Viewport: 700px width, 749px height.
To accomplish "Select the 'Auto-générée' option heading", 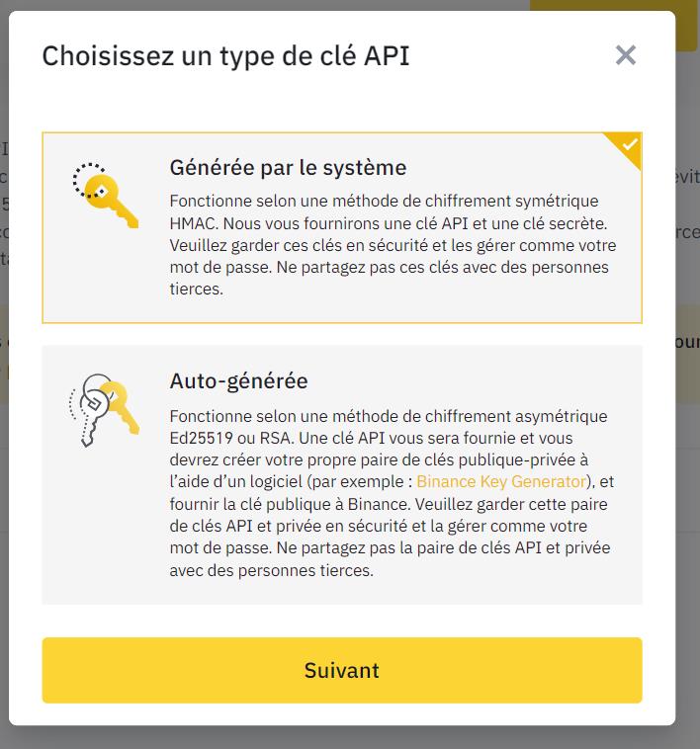I will click(x=238, y=380).
